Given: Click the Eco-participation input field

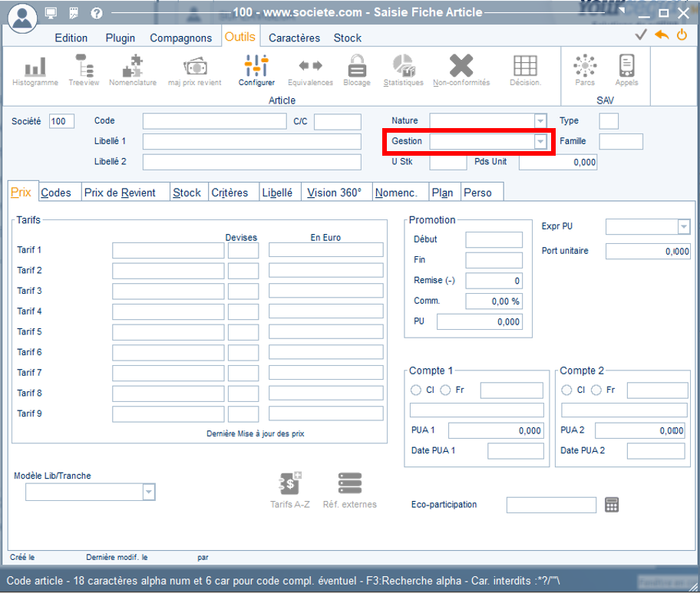Looking at the screenshot, I should click(551, 505).
